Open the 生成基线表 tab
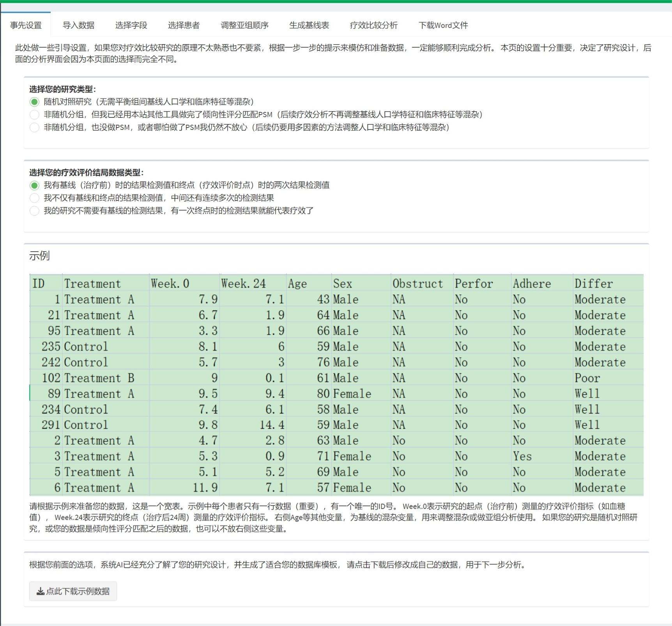 309,25
